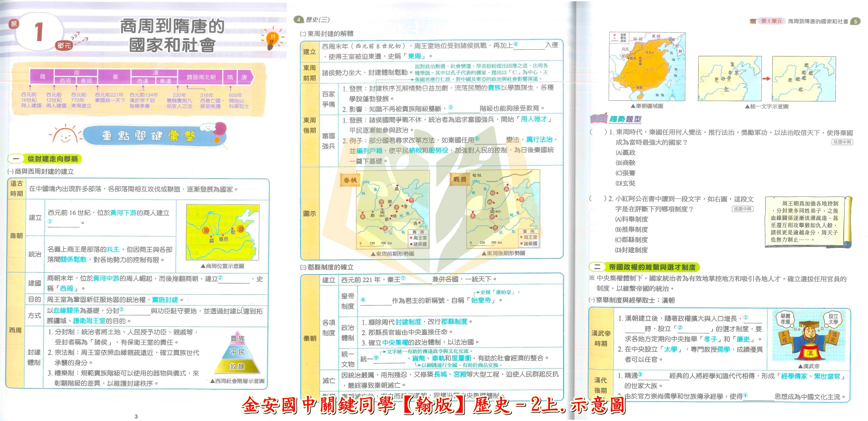This screenshot has width=868, height=421.
Task: Click the answer parentheses for question 2
Action: tap(598, 199)
